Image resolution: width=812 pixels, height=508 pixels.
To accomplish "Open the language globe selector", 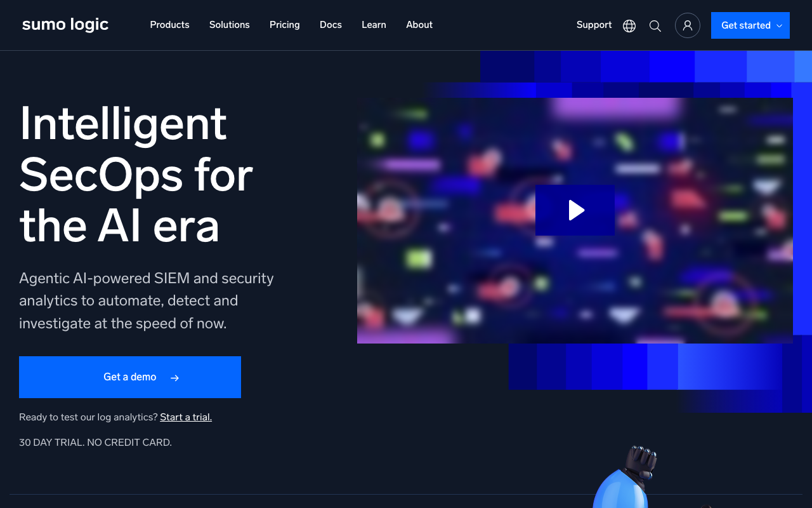I will pyautogui.click(x=629, y=25).
